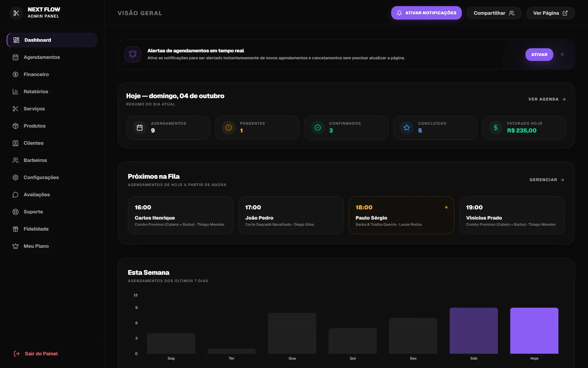Click the Sáb bar in weekly chart
This screenshot has width=588, height=368.
click(474, 331)
